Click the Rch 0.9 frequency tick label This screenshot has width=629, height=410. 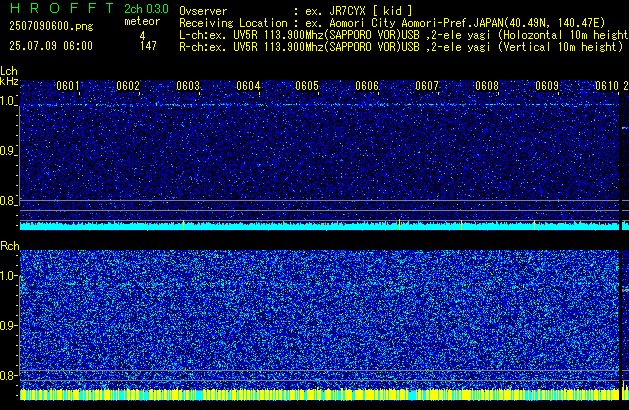coord(8,325)
